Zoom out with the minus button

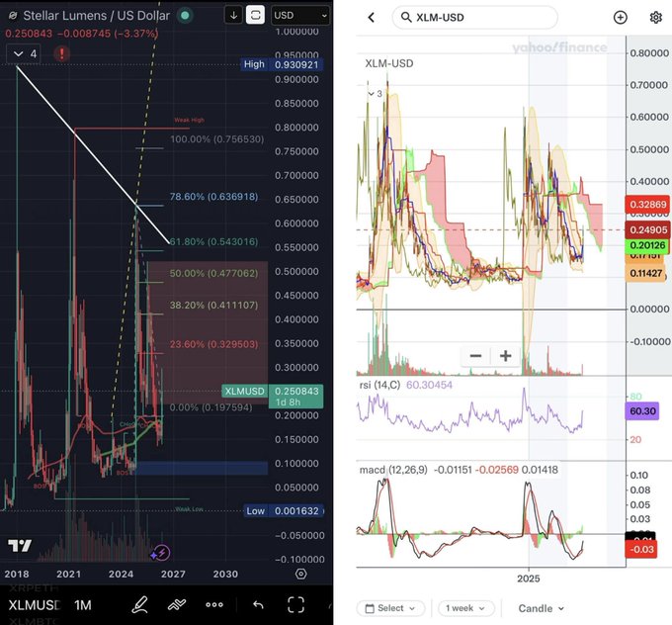pyautogui.click(x=475, y=356)
